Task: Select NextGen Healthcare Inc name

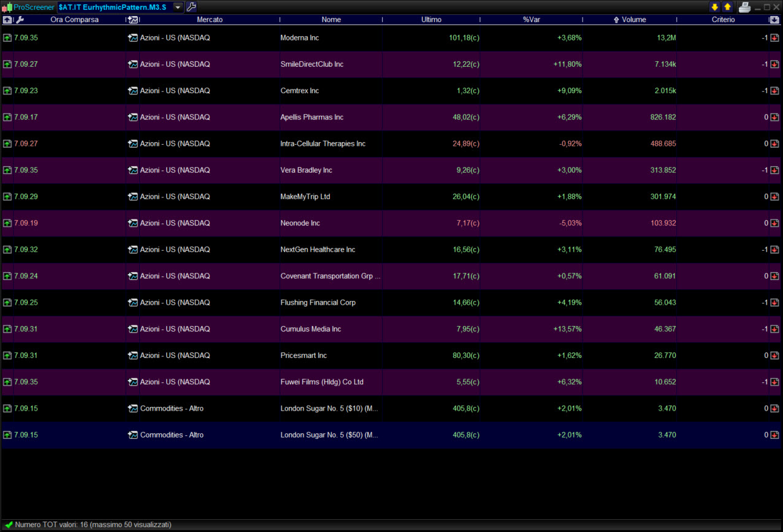Action: (x=318, y=249)
